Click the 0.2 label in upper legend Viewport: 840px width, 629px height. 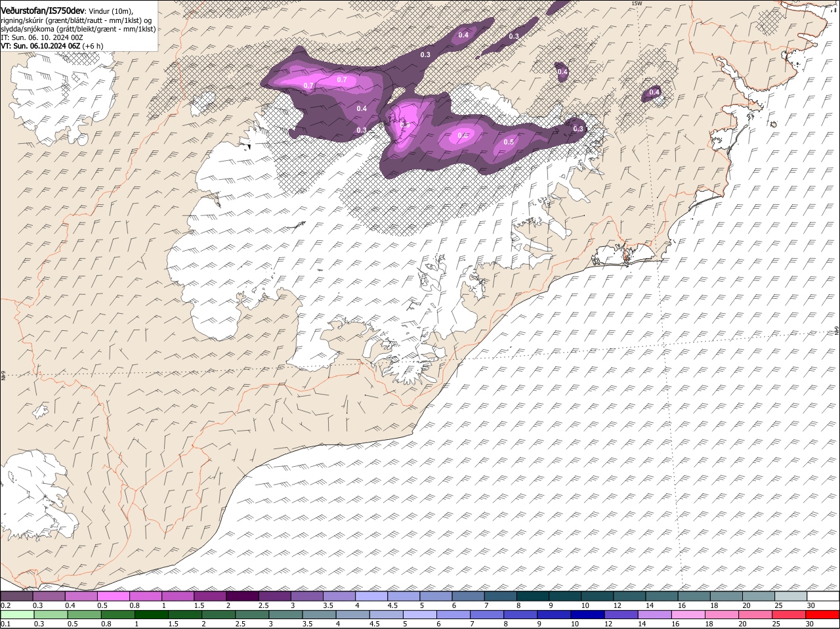point(5,605)
